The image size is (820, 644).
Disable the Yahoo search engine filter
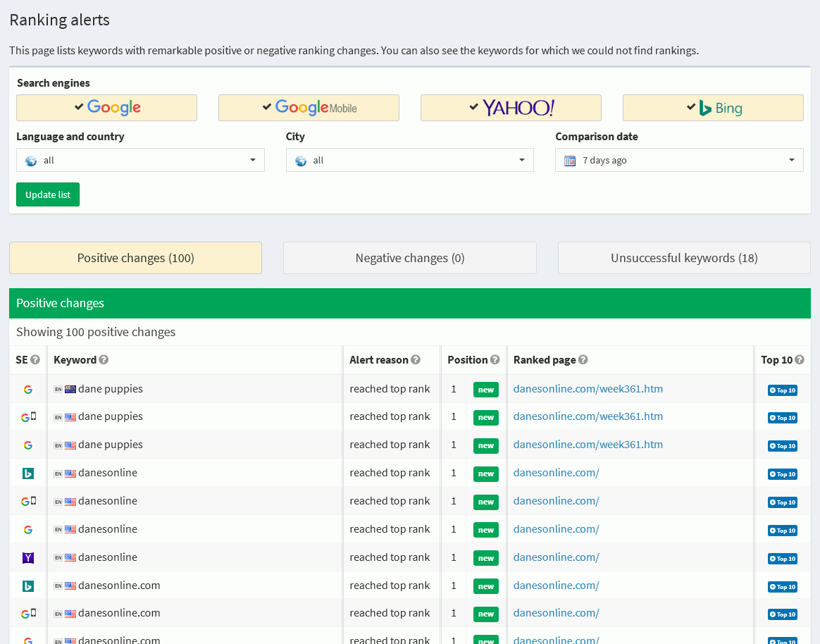(511, 108)
